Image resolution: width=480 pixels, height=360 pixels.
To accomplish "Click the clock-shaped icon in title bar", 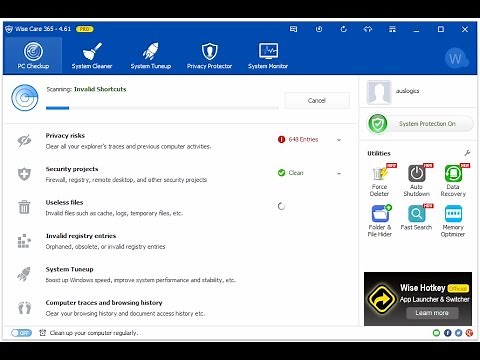I will [x=319, y=29].
